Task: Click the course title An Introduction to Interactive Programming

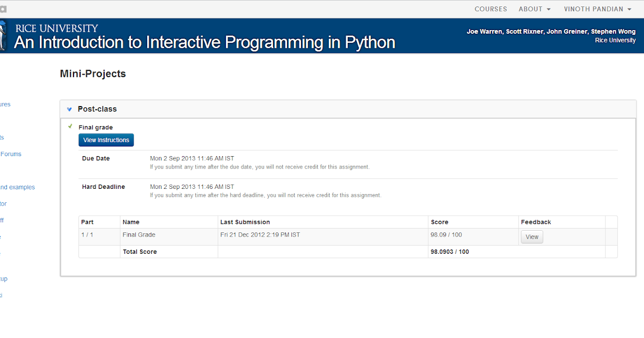Action: (204, 42)
